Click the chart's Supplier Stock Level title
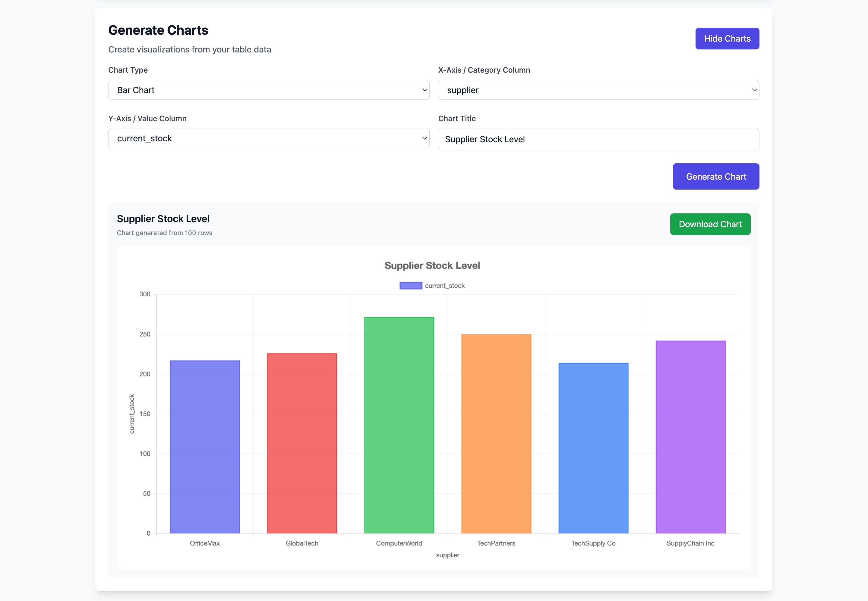This screenshot has width=868, height=601. [x=432, y=266]
